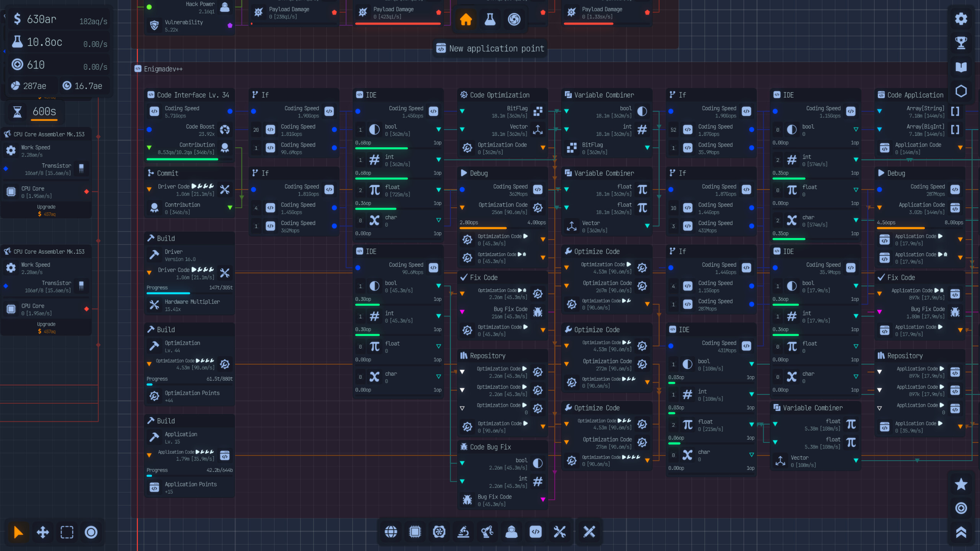Click the Code Boost wheel icon
The height and width of the screenshot is (551, 980).
(x=225, y=130)
